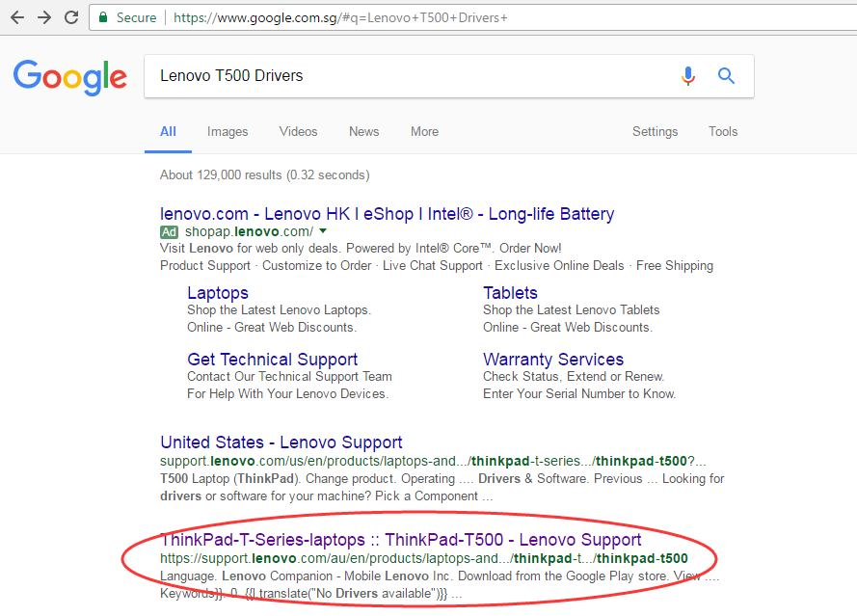Run search with the magnifying glass icon
The width and height of the screenshot is (857, 616).
[x=726, y=75]
